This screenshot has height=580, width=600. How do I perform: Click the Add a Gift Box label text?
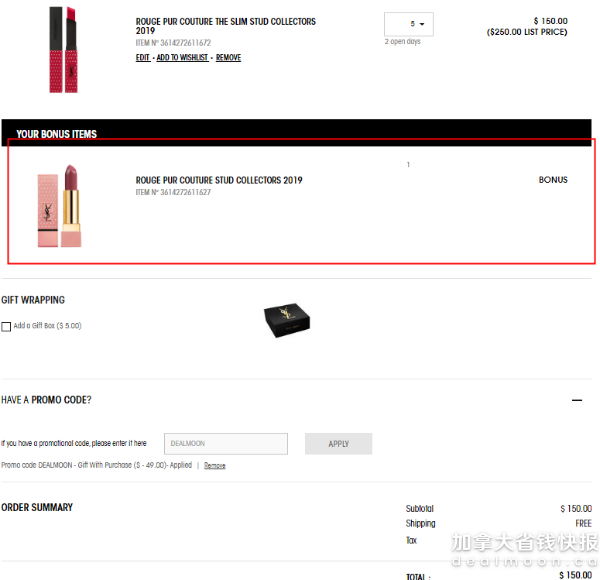[47, 326]
